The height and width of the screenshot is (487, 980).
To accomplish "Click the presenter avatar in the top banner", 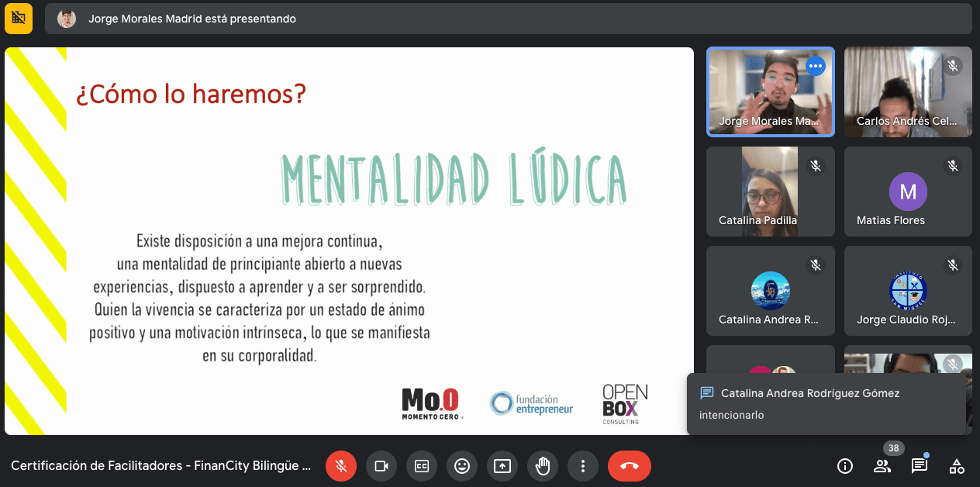I will point(67,19).
